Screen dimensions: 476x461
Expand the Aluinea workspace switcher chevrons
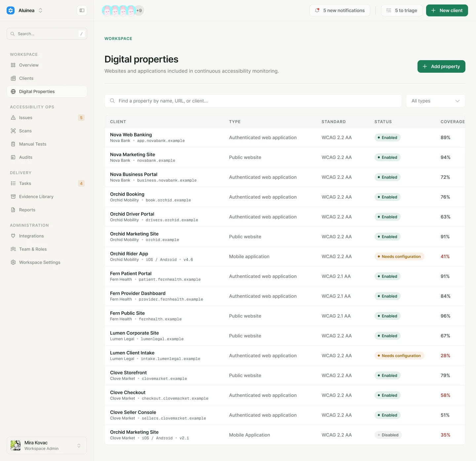click(40, 11)
